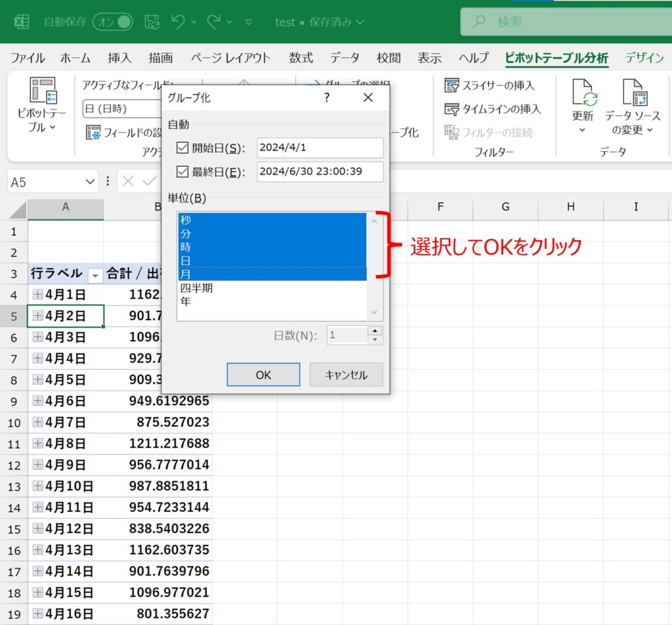Open the 挿入 ribbon tab

[x=119, y=58]
